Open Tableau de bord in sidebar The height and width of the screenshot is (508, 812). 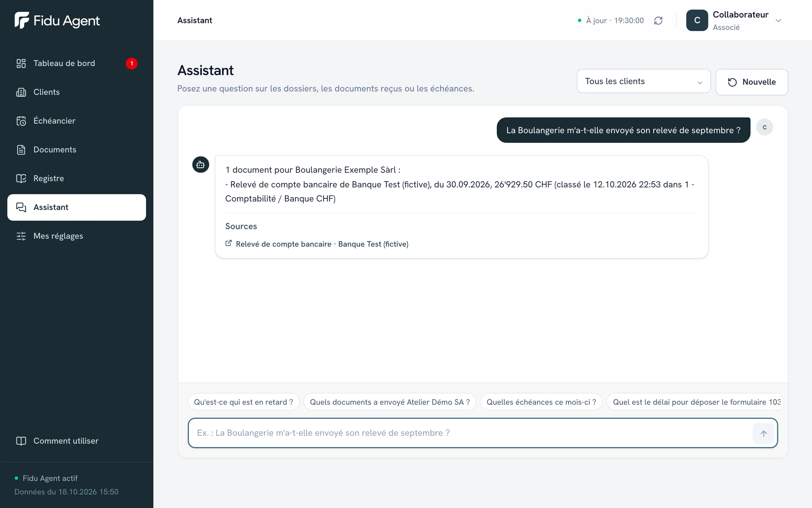click(x=77, y=63)
